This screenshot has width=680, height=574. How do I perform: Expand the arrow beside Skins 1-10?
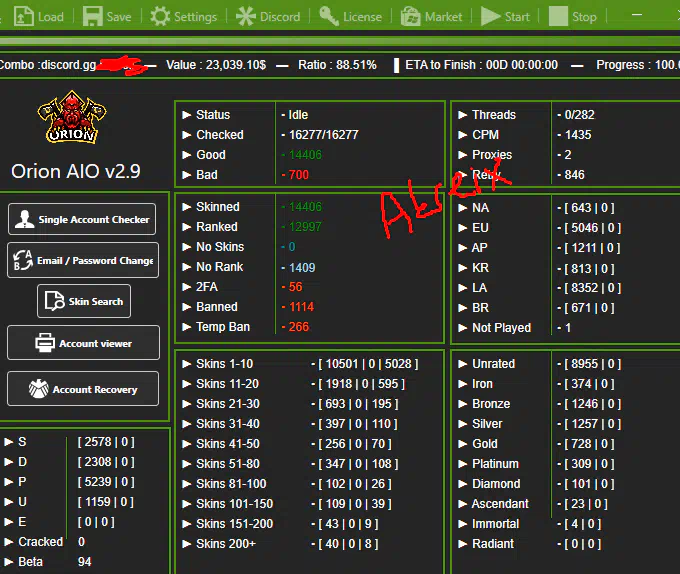(x=187, y=364)
